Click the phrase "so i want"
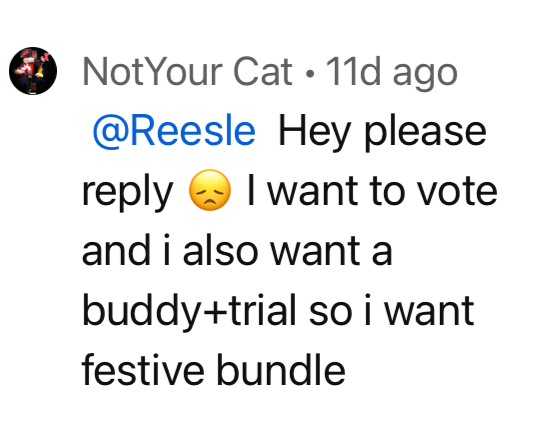The height and width of the screenshot is (435, 559). point(391,311)
